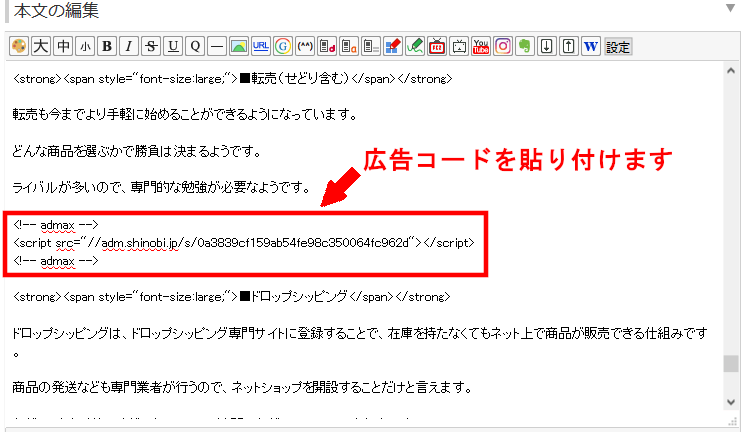The height and width of the screenshot is (432, 744).
Task: Insert a horizontal rule line
Action: tap(217, 47)
